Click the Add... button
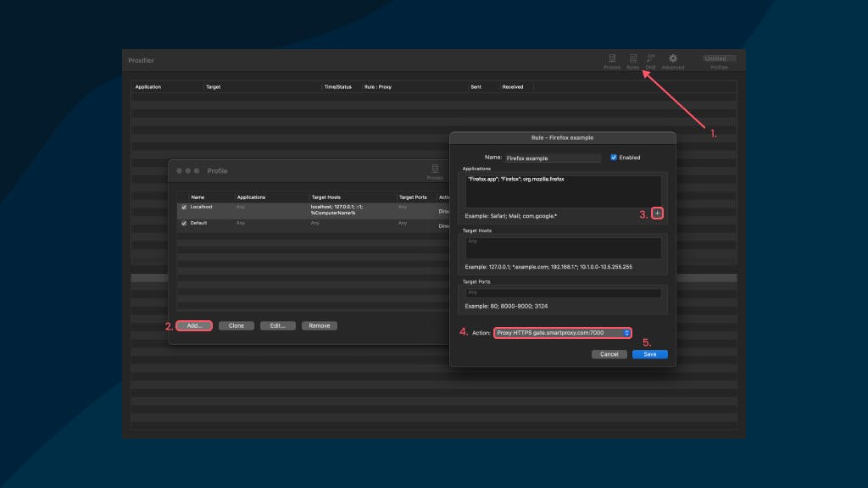868x488 pixels. 194,326
